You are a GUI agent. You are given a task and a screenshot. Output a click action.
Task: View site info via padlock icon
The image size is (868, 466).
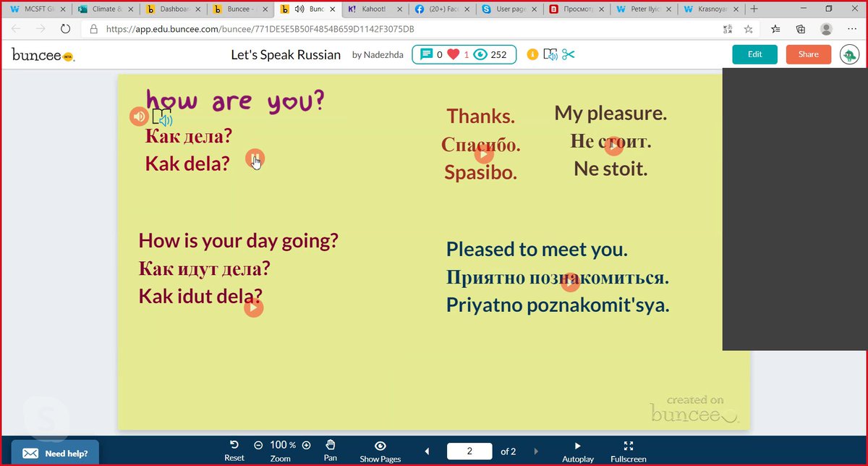93,30
